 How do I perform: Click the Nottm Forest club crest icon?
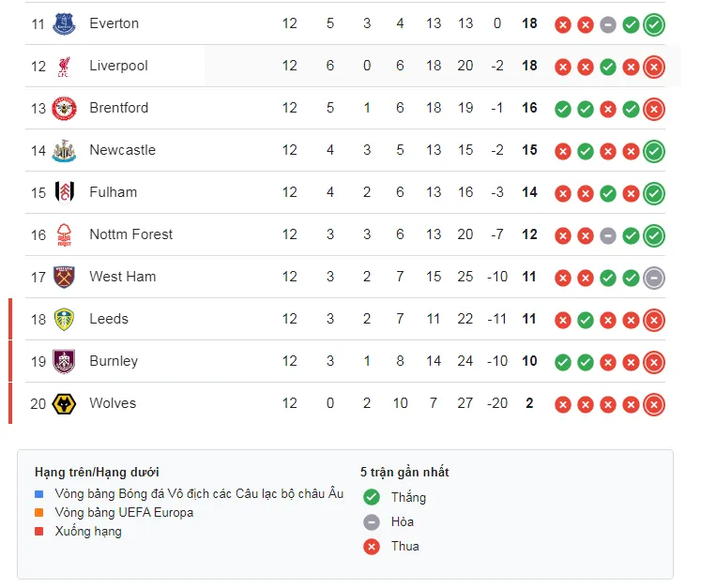click(x=64, y=234)
